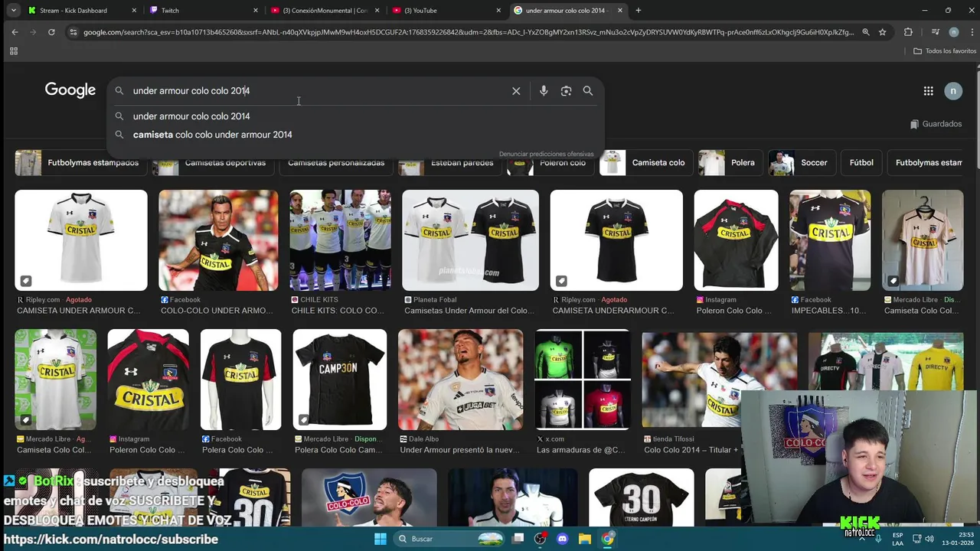Open Chrome apps shortcut in bookmarks bar

click(13, 51)
